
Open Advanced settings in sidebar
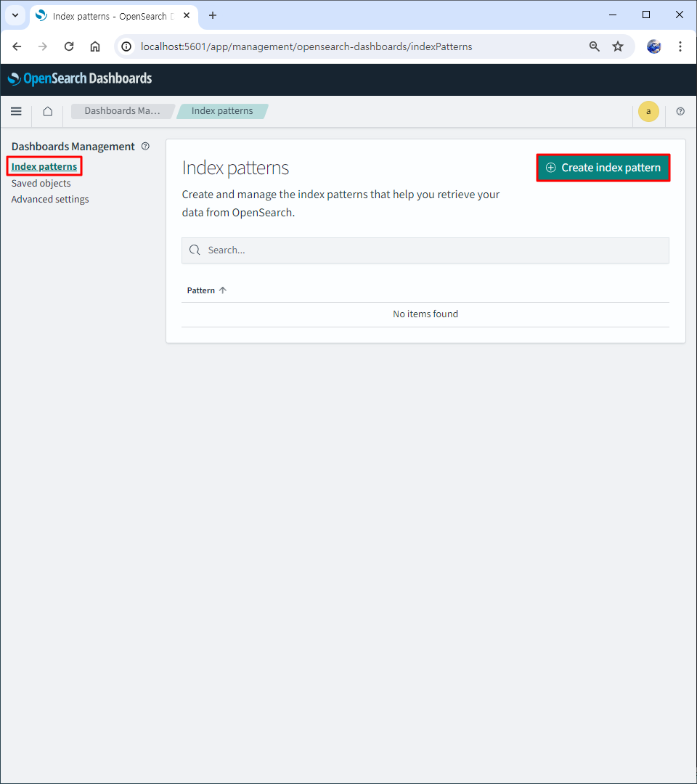(x=50, y=200)
